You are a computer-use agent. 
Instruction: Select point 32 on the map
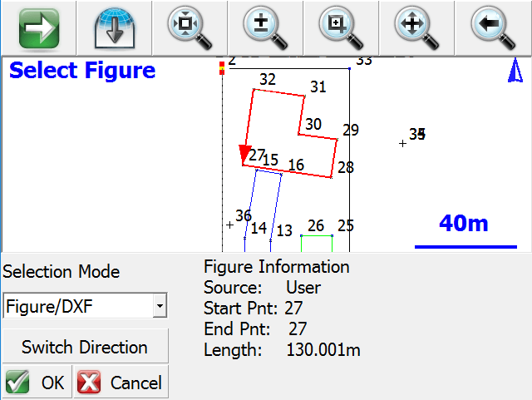point(254,90)
